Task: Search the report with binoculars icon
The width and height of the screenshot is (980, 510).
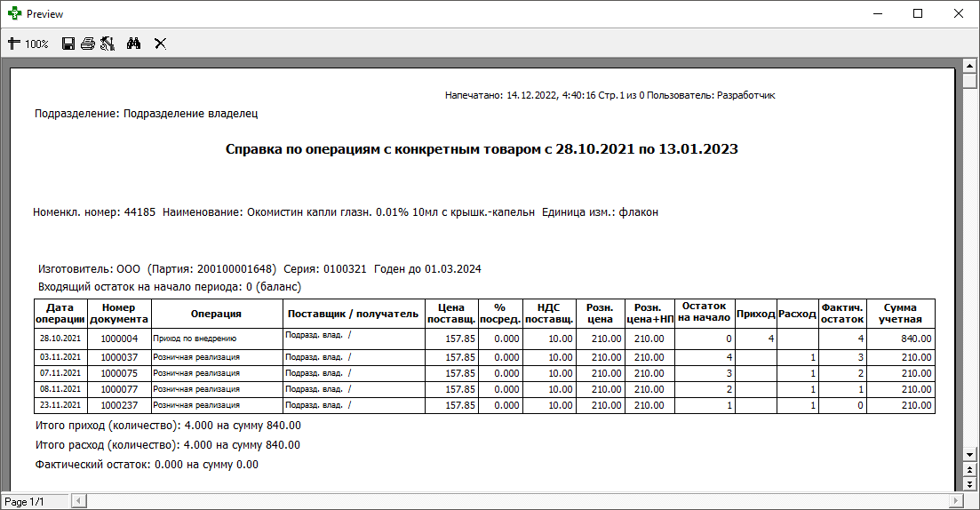Action: [x=134, y=44]
